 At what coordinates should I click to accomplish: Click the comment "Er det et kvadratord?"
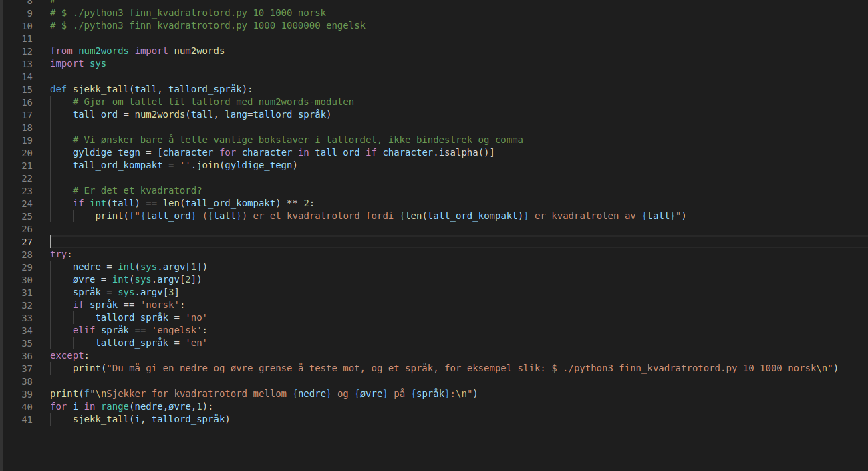[137, 191]
